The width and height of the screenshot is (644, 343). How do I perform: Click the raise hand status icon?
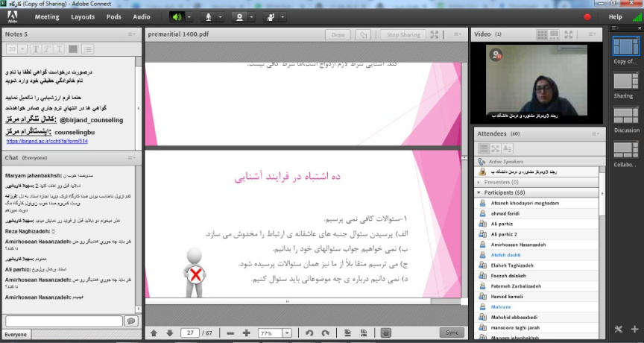coord(271,17)
